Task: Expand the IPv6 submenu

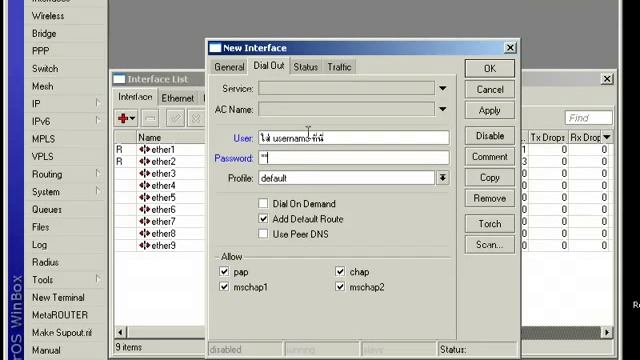Action: click(98, 120)
